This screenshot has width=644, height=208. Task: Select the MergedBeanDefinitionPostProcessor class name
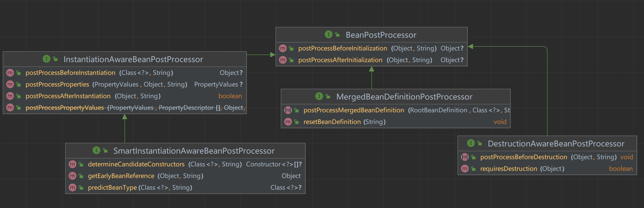pyautogui.click(x=404, y=97)
